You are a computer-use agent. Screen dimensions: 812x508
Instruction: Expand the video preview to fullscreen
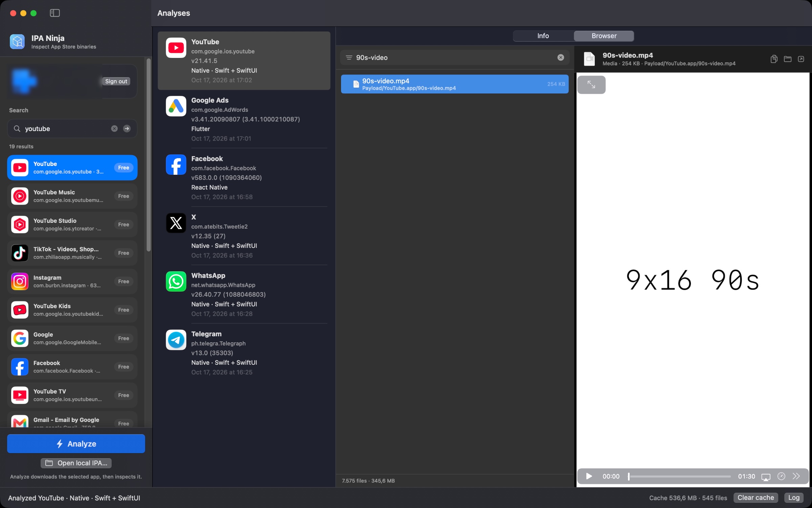pos(591,85)
